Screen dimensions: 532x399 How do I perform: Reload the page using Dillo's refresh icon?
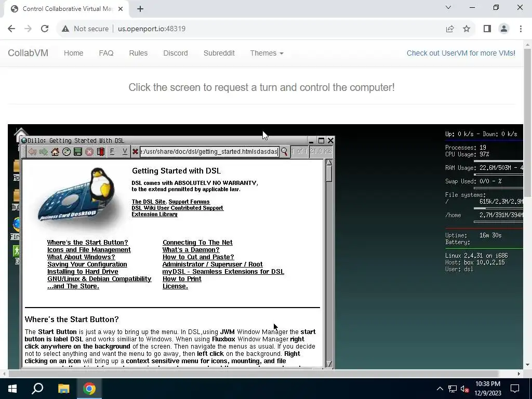coord(66,152)
